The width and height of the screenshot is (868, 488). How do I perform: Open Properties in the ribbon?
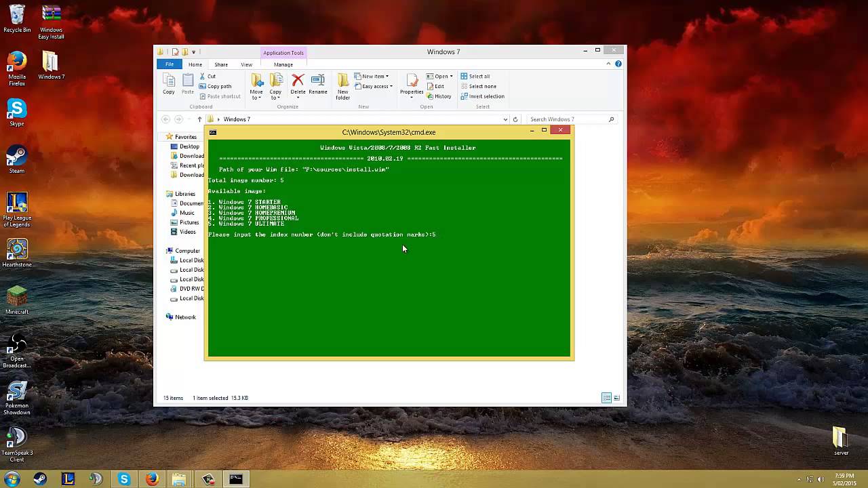click(x=412, y=85)
